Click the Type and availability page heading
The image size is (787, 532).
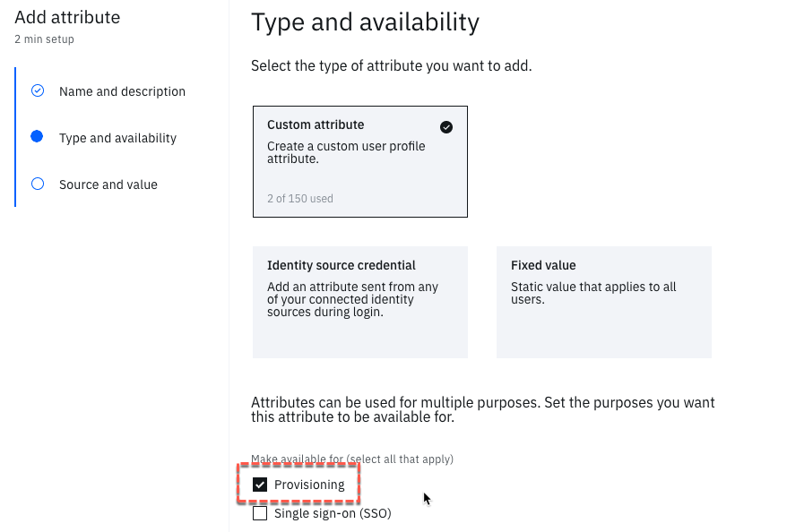tap(365, 22)
